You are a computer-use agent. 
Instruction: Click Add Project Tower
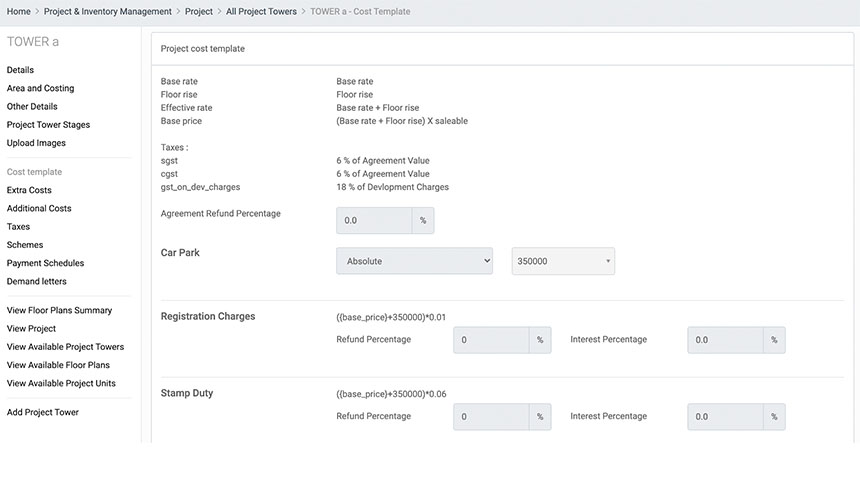point(43,412)
